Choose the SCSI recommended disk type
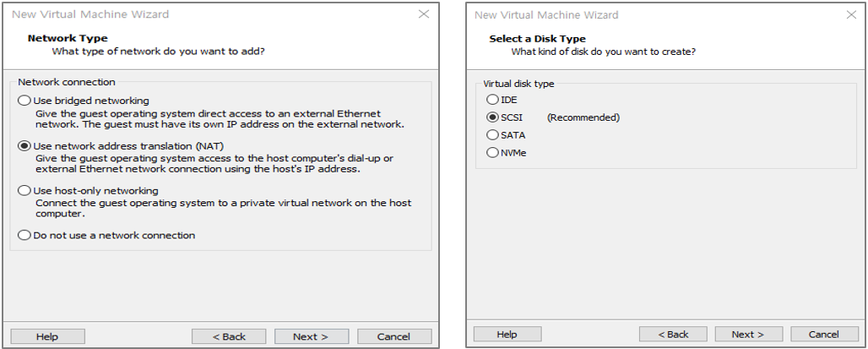The image size is (868, 349). [493, 117]
